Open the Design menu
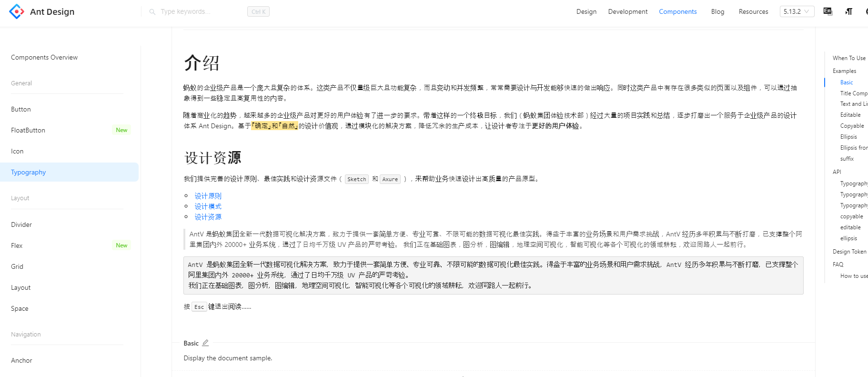This screenshot has width=868, height=377. point(586,11)
